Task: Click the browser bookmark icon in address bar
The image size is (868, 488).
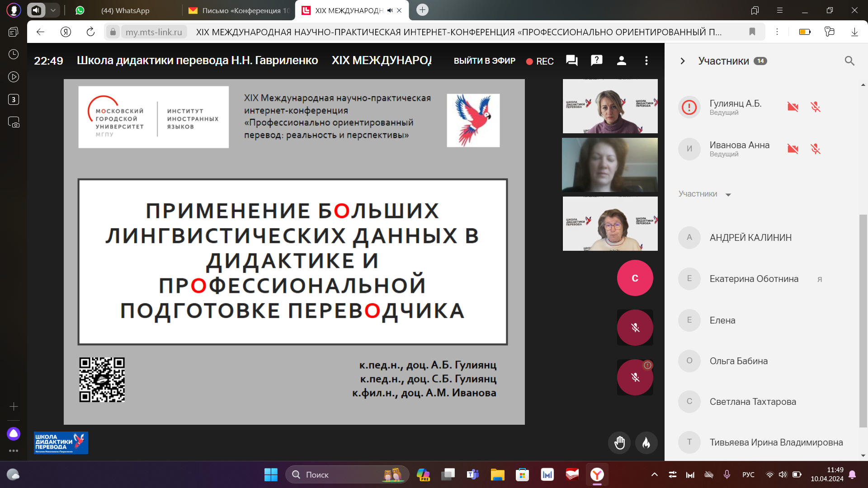Action: [752, 32]
